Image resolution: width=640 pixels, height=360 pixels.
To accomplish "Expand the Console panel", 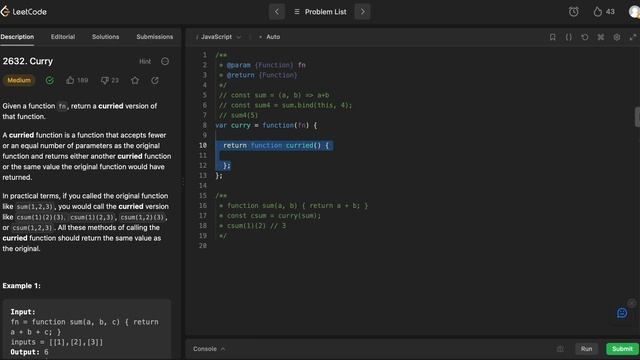I will (x=209, y=349).
